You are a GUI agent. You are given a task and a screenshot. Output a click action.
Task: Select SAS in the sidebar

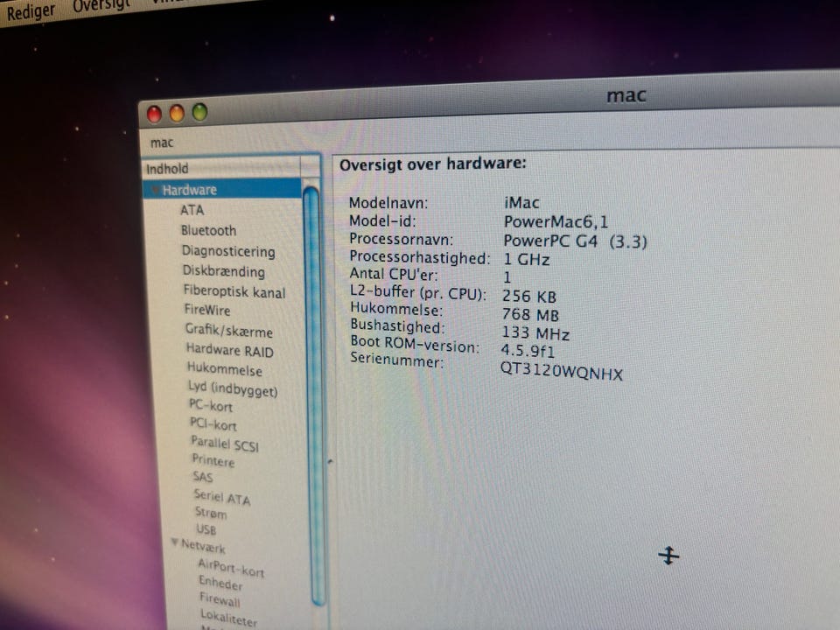[x=203, y=477]
